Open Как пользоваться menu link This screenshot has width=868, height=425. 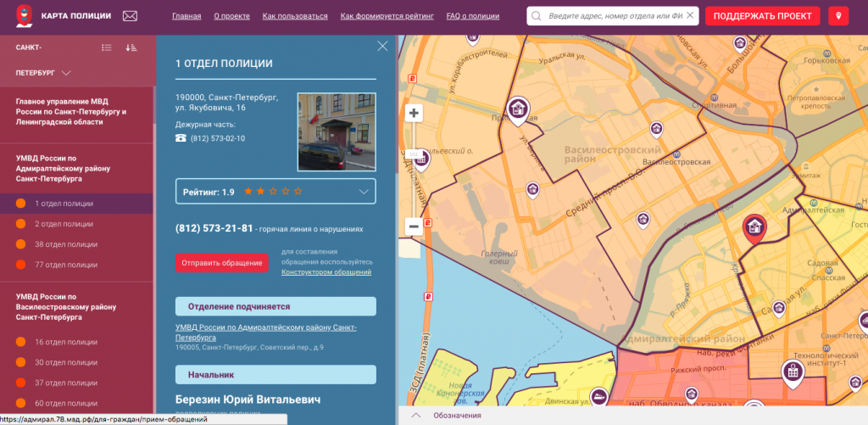coord(295,16)
